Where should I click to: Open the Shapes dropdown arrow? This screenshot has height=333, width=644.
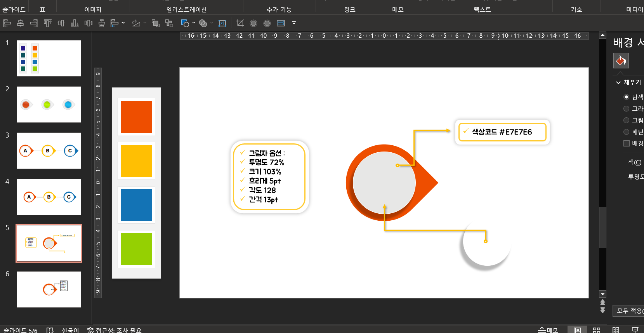click(194, 23)
